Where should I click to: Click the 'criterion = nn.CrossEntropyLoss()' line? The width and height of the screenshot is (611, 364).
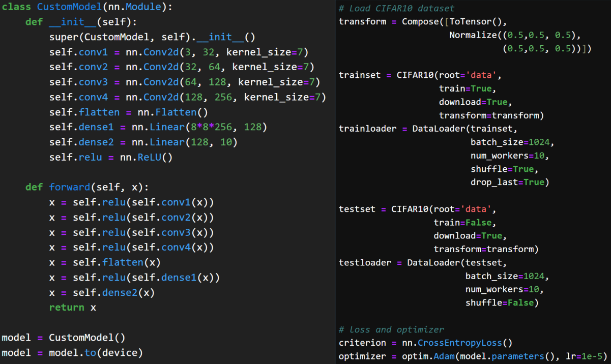[426, 343]
